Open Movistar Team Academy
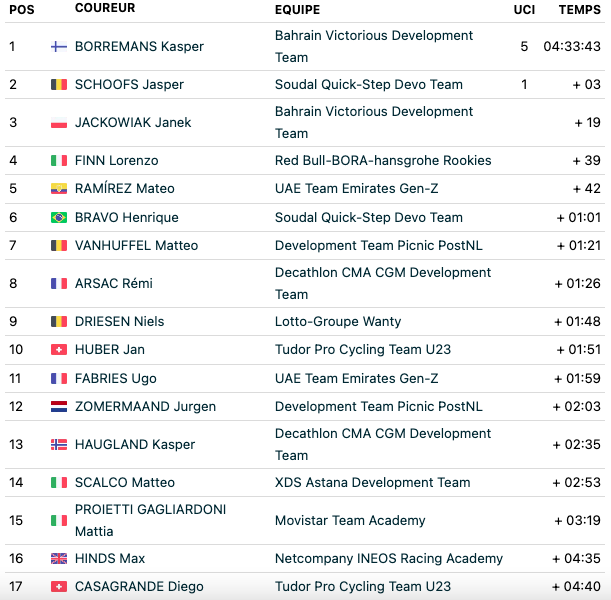 click(350, 521)
